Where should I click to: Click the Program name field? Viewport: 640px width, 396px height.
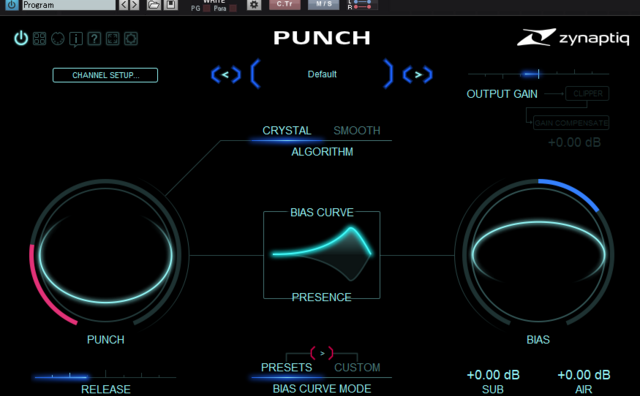coord(69,5)
